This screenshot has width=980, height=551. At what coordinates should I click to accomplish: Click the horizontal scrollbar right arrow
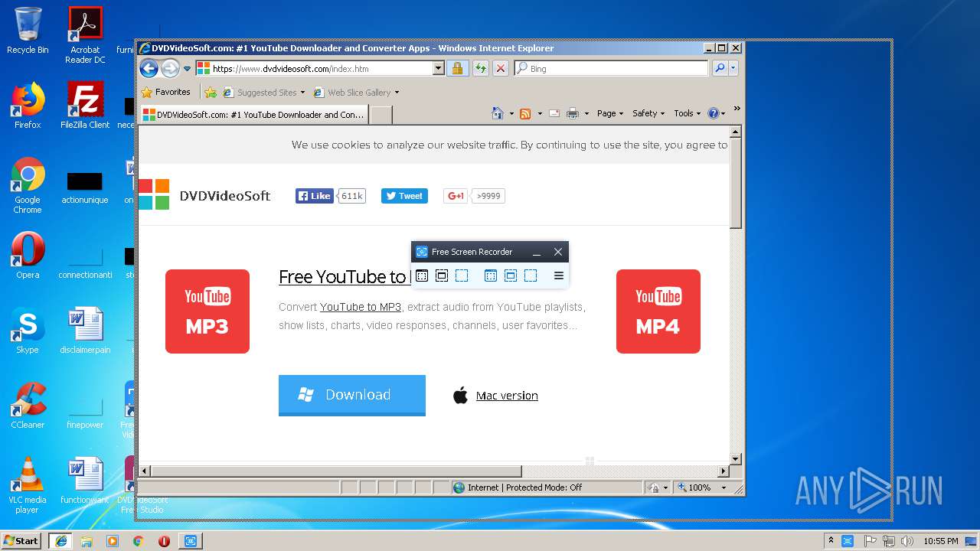724,471
